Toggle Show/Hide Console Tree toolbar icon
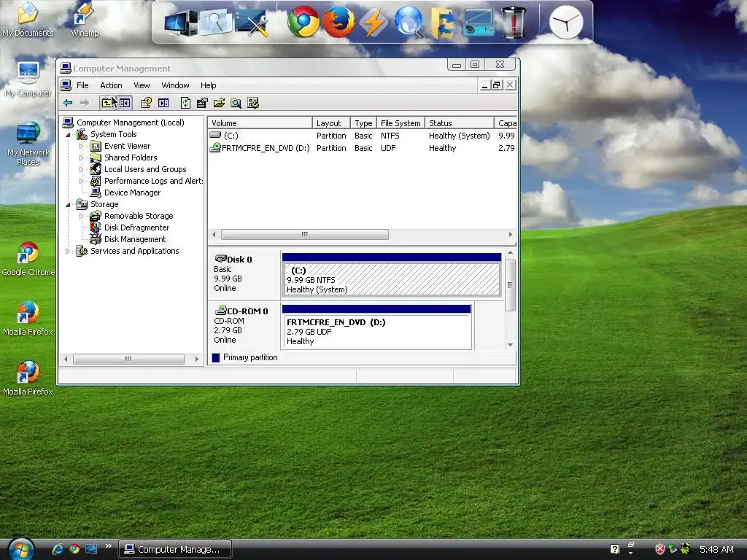 [x=125, y=103]
